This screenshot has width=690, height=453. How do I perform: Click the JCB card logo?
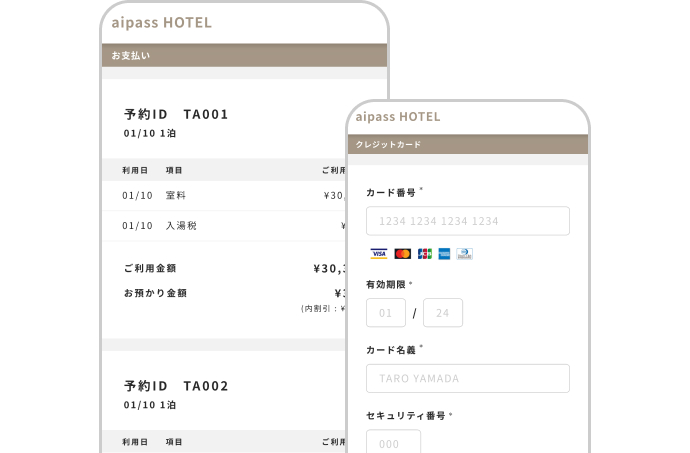[x=424, y=254]
